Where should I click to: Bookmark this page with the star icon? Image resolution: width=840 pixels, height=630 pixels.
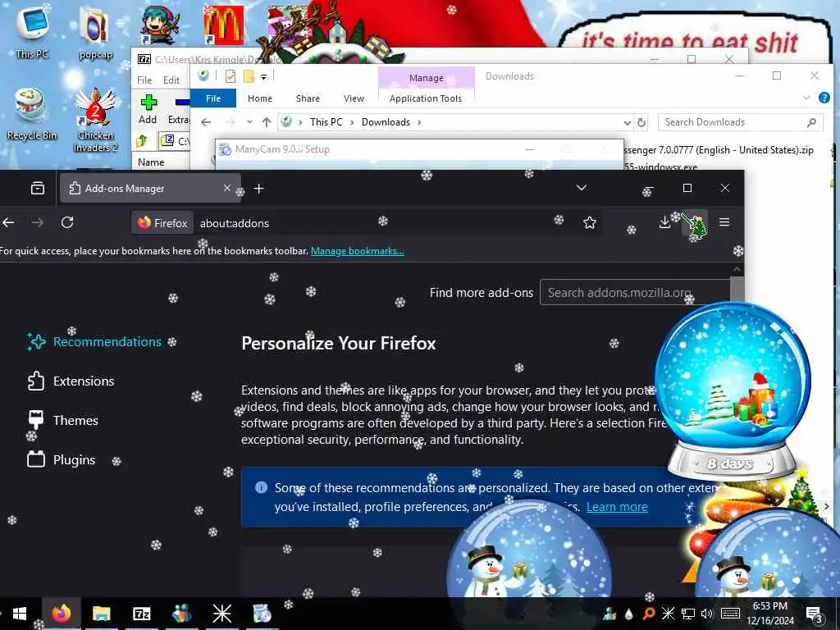tap(589, 223)
